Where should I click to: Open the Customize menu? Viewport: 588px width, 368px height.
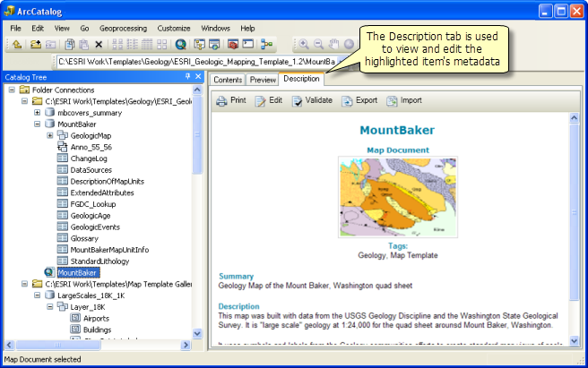click(174, 28)
